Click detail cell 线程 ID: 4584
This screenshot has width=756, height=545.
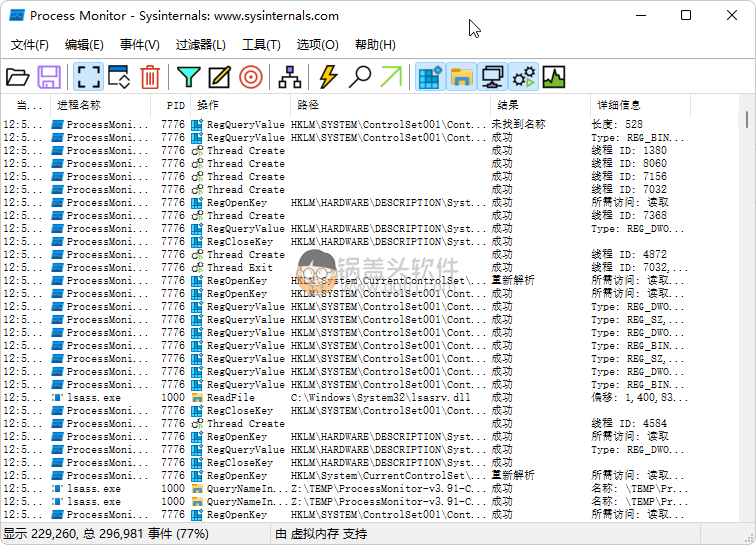tap(629, 424)
